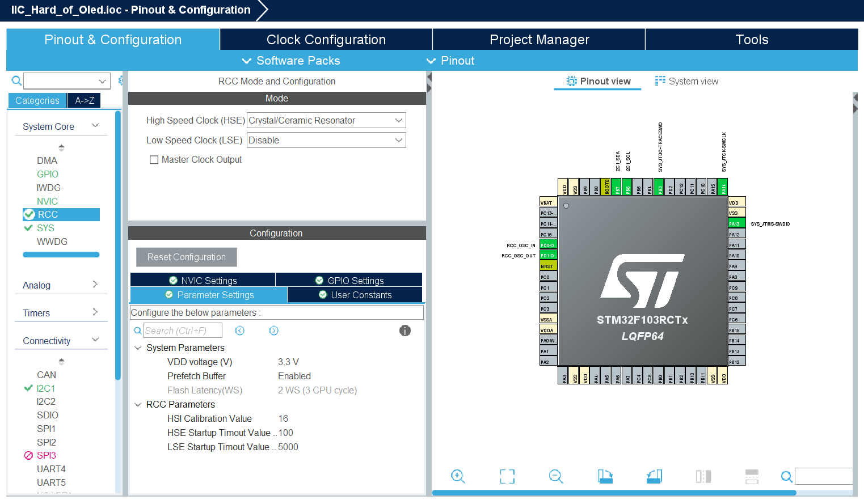This screenshot has width=864, height=504.
Task: Collapse System Parameters tree section
Action: (138, 348)
